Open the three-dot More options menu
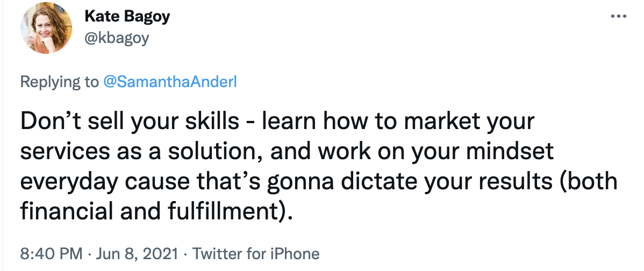 pos(619,17)
